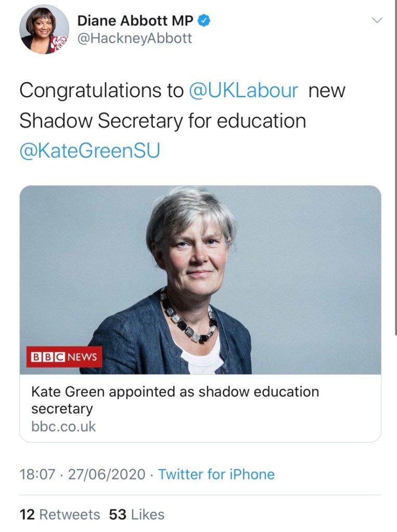Image resolution: width=397 pixels, height=532 pixels.
Task: Click the BBC News logo
Action: [x=65, y=357]
